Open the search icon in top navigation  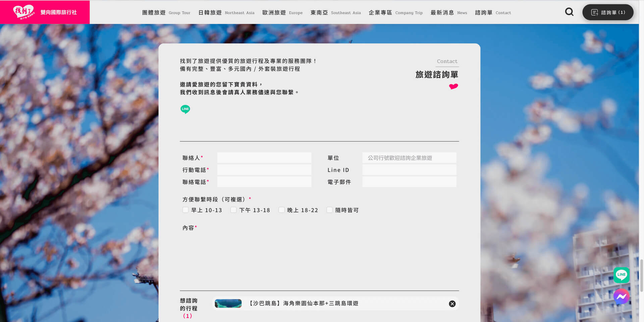[x=569, y=12]
